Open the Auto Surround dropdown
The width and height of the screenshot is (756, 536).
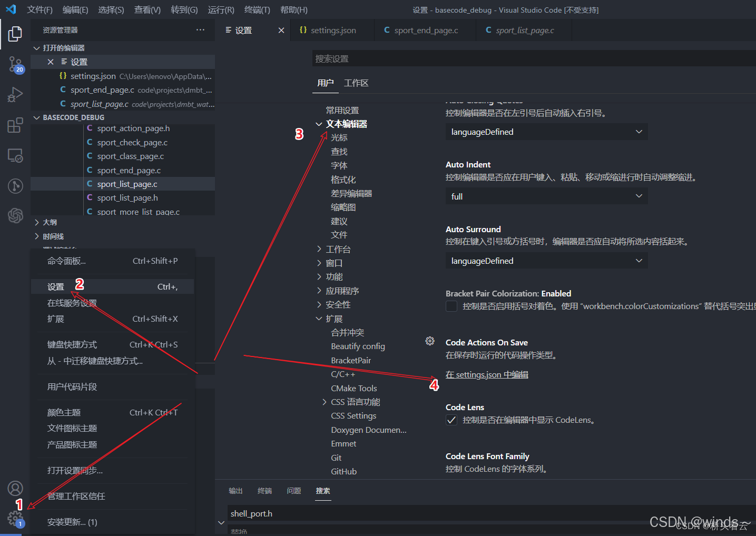pos(547,261)
